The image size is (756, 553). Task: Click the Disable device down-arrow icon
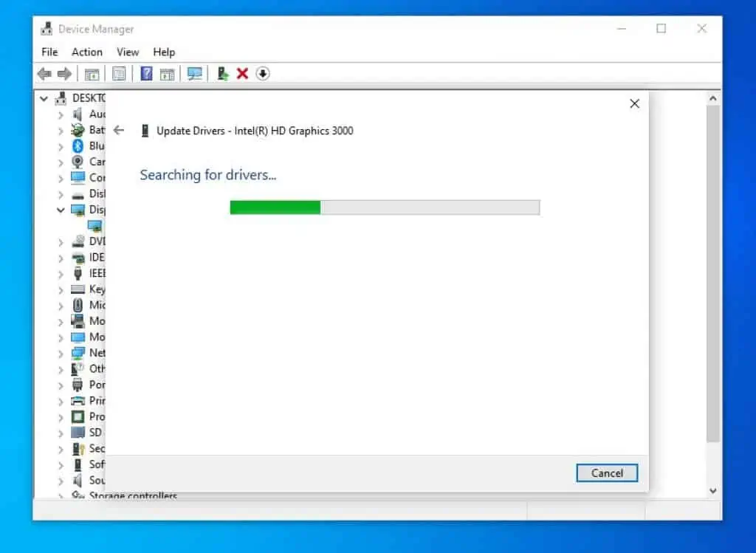(x=263, y=73)
